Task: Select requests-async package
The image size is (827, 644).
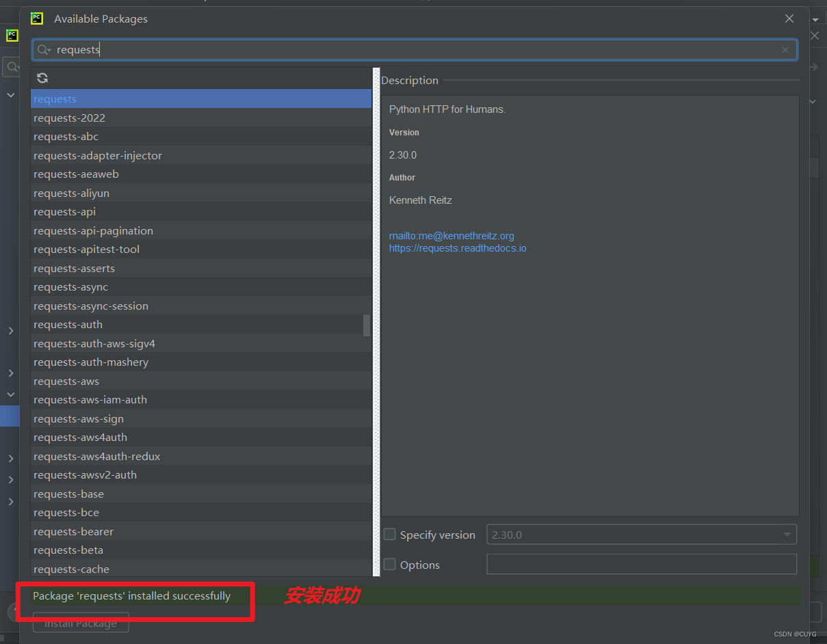Action: click(201, 287)
